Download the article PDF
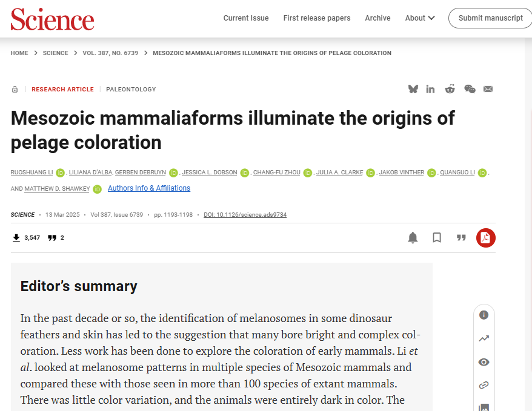The height and width of the screenshot is (411, 532). pyautogui.click(x=485, y=238)
